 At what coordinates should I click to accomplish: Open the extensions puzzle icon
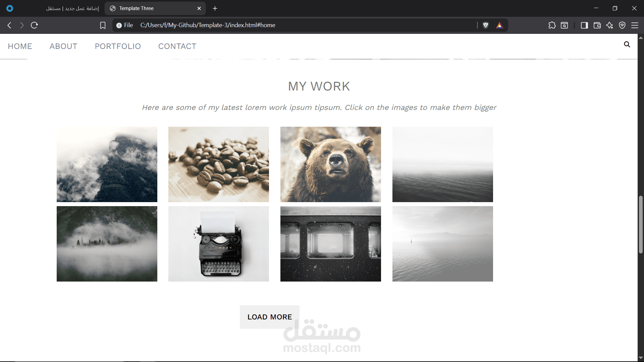tap(552, 25)
